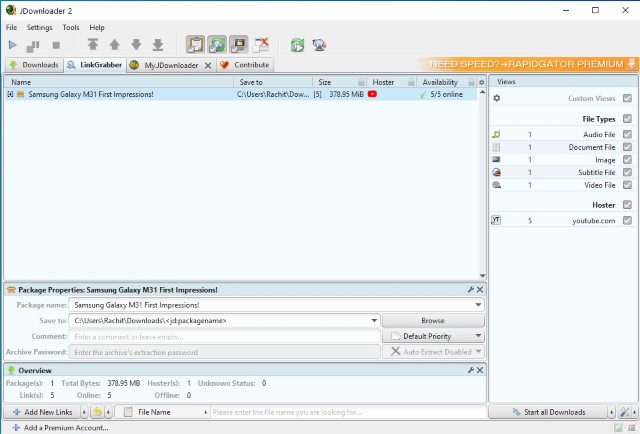This screenshot has width=640, height=434.
Task: Toggle premium toolbar icon with monitor
Action: [239, 45]
